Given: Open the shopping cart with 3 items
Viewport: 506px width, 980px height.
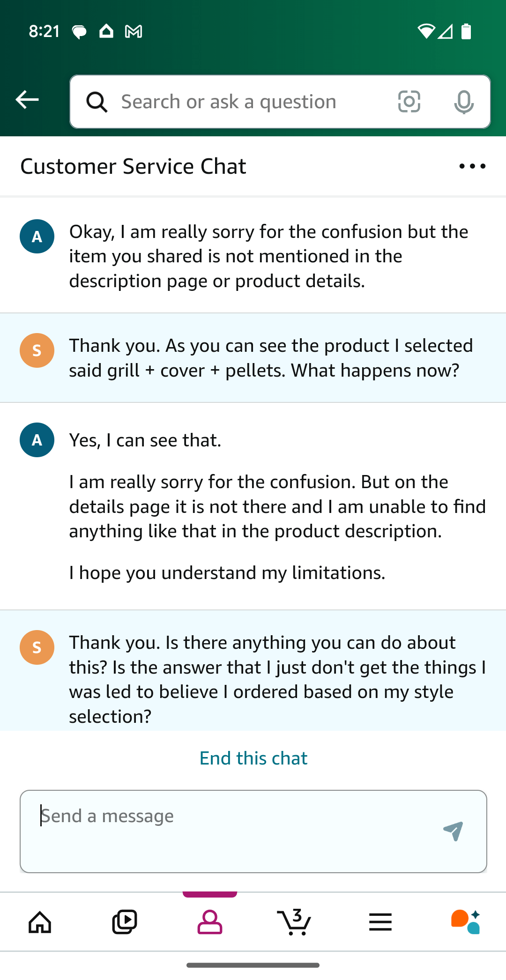Looking at the screenshot, I should (294, 922).
